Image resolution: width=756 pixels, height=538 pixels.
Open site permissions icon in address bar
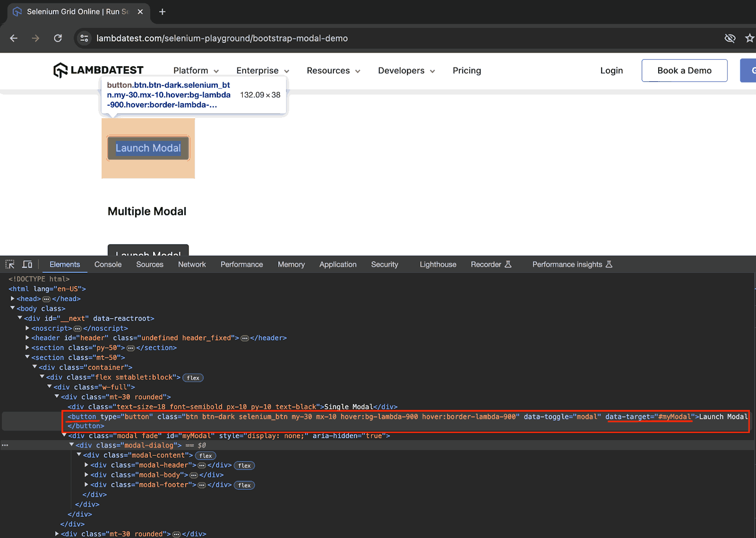84,38
